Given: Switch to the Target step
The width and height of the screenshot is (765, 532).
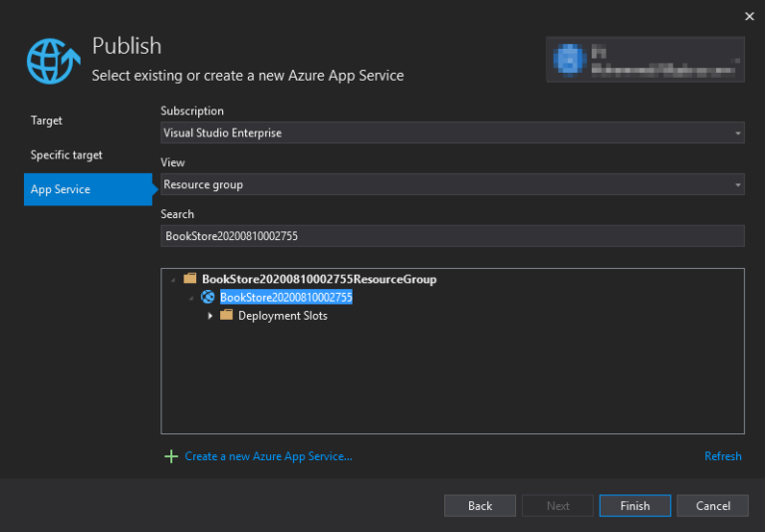Looking at the screenshot, I should click(47, 121).
